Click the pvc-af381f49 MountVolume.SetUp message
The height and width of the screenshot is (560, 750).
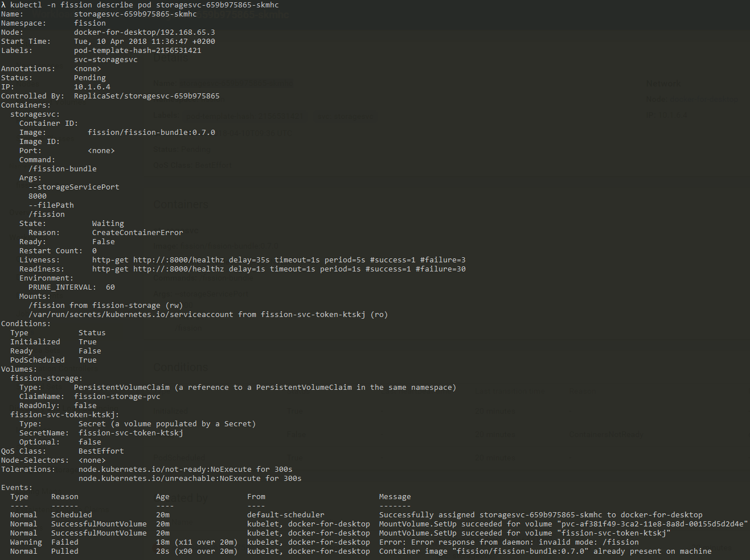564,524
